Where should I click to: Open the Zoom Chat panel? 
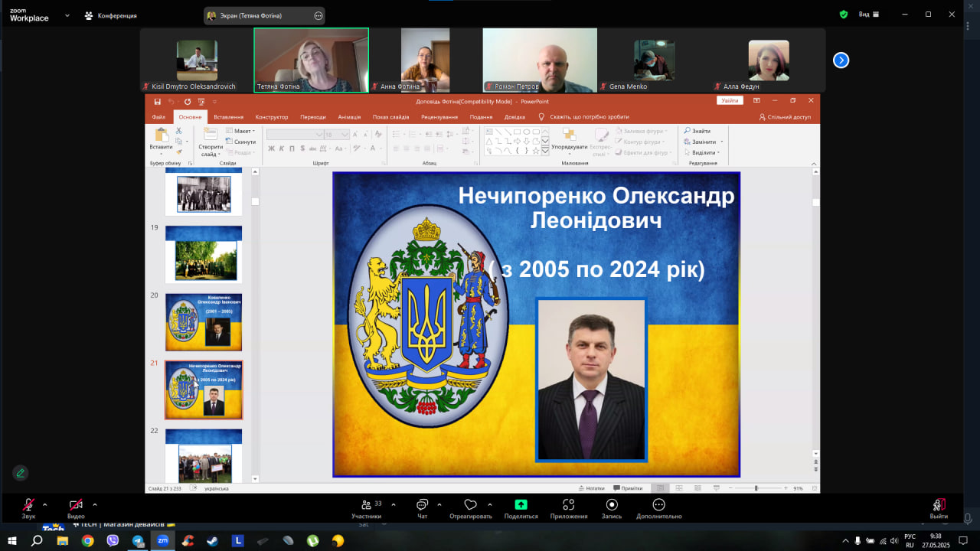tap(422, 505)
